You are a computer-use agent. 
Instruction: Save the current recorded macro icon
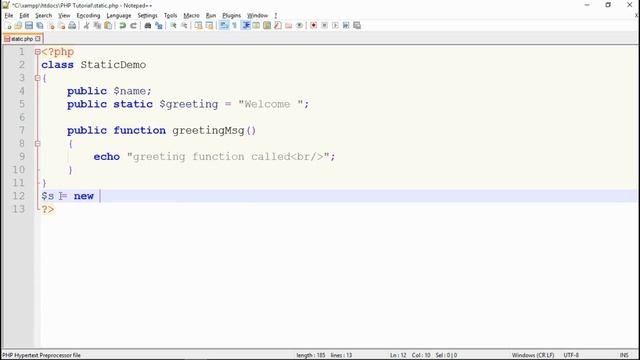[357, 26]
